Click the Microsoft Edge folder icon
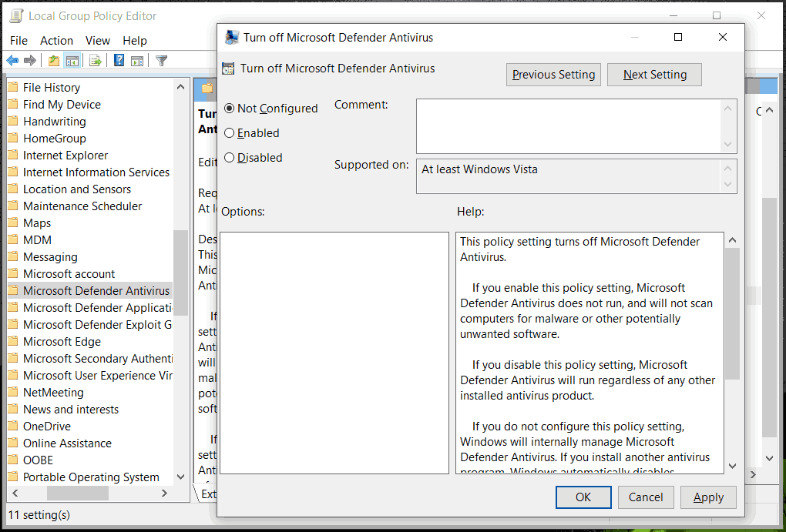786x532 pixels. point(13,342)
